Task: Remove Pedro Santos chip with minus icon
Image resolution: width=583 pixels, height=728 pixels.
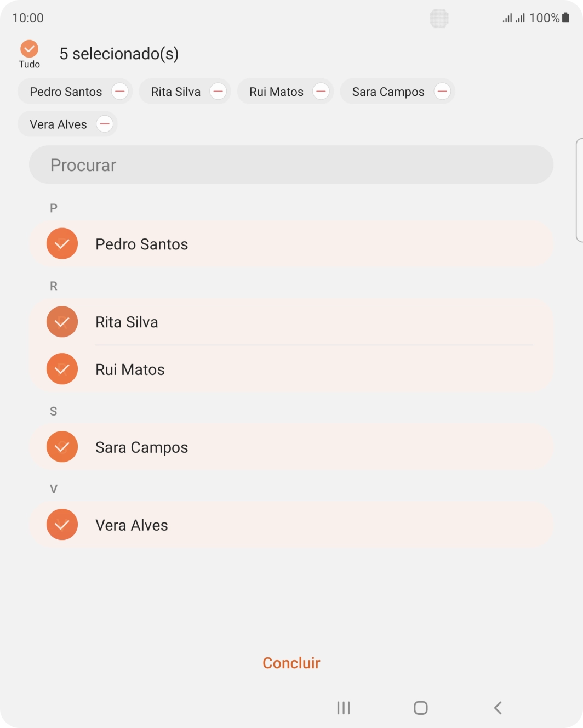Action: point(120,92)
